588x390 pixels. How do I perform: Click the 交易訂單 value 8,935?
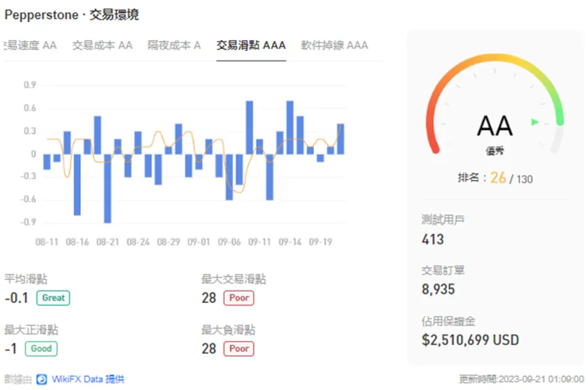coord(438,289)
